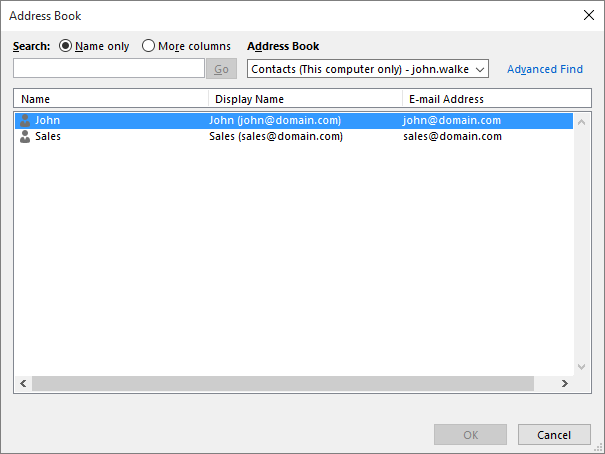This screenshot has height=454, width=605.
Task: Click the Advanced Find link
Action: click(x=544, y=69)
